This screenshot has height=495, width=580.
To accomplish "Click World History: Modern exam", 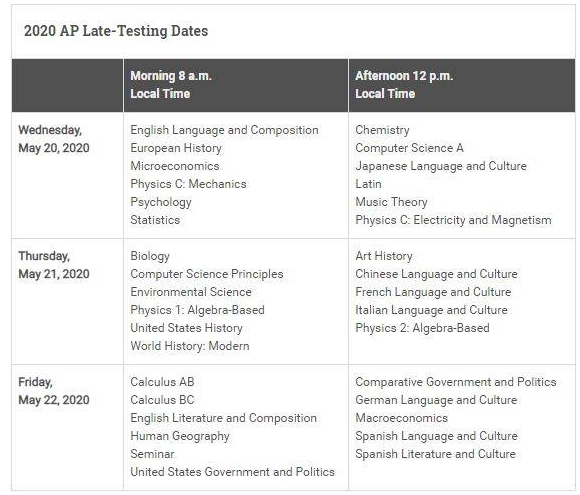I will click(x=190, y=346).
